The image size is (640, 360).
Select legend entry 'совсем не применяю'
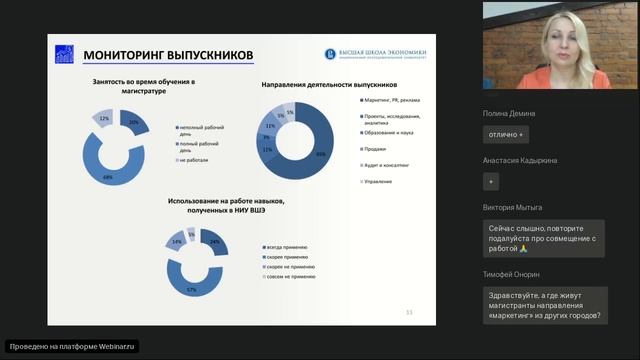289,277
